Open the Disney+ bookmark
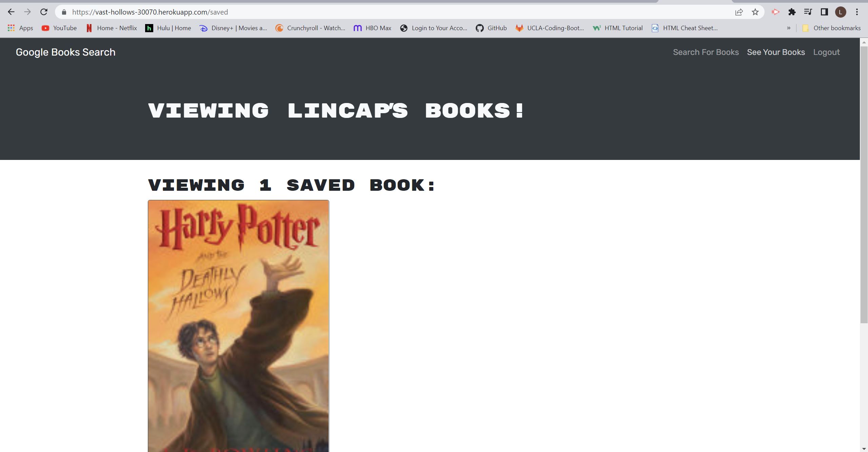 234,28
